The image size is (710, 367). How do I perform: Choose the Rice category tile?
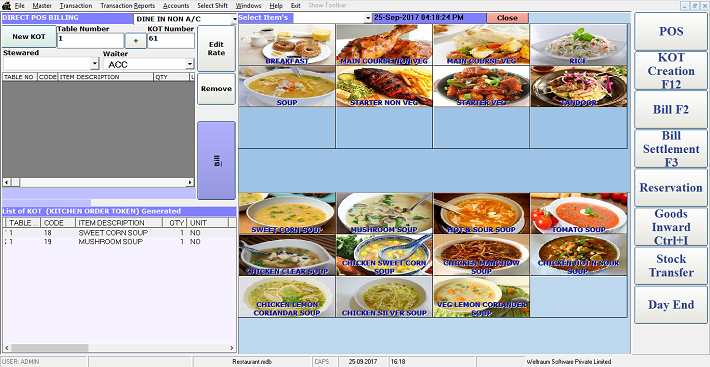579,44
